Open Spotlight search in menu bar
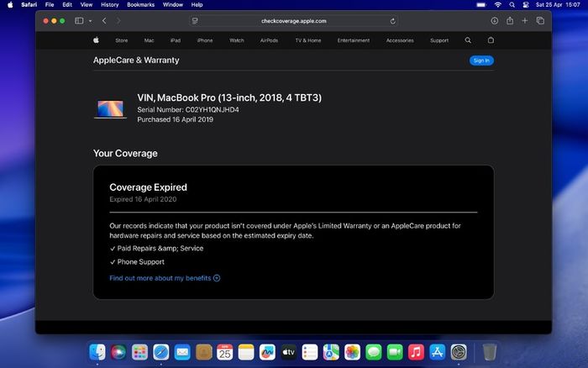Viewport: 588px width, 368px height. (x=512, y=5)
